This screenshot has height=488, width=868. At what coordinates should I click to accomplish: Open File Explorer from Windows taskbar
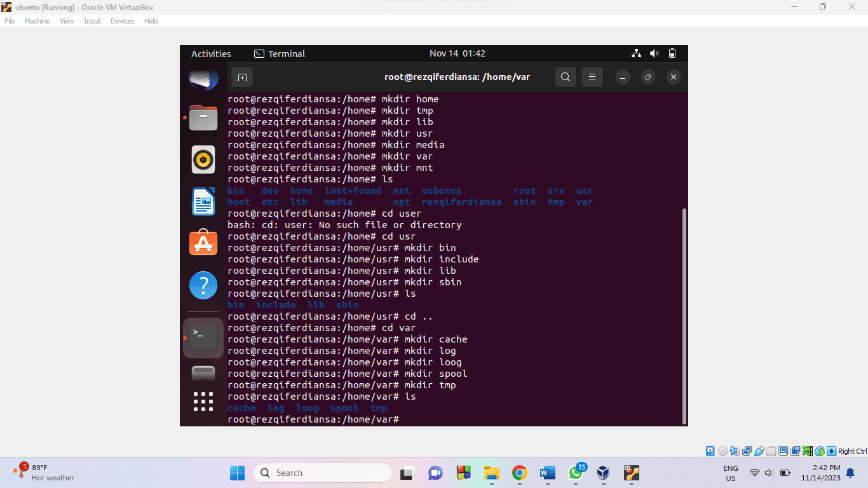pos(492,473)
